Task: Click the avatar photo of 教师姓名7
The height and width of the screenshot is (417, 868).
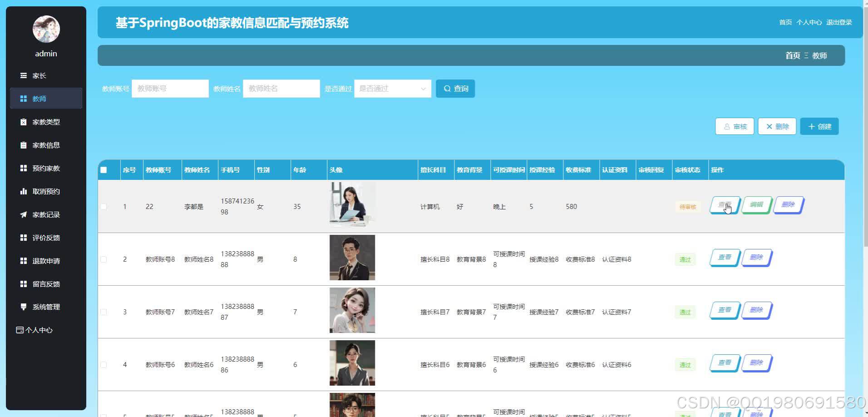Action: click(352, 310)
